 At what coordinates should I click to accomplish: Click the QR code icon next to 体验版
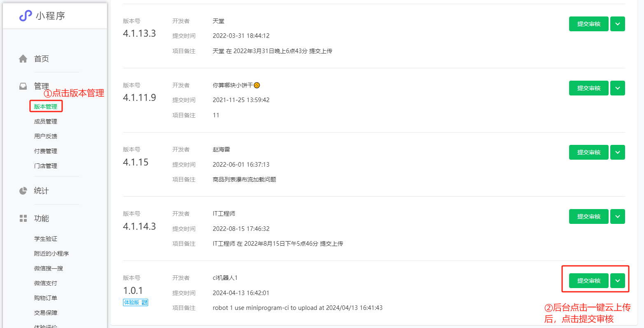[144, 302]
